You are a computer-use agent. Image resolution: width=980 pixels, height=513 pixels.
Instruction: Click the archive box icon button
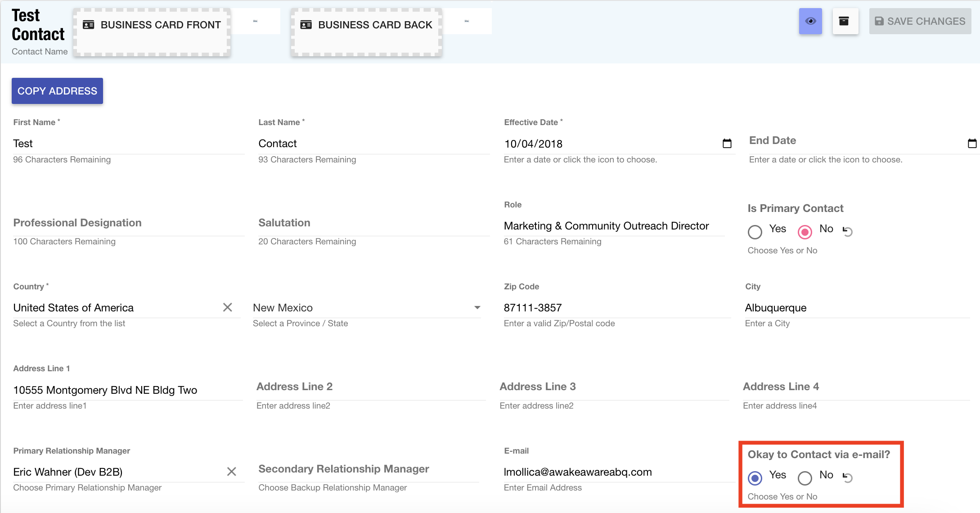point(845,21)
